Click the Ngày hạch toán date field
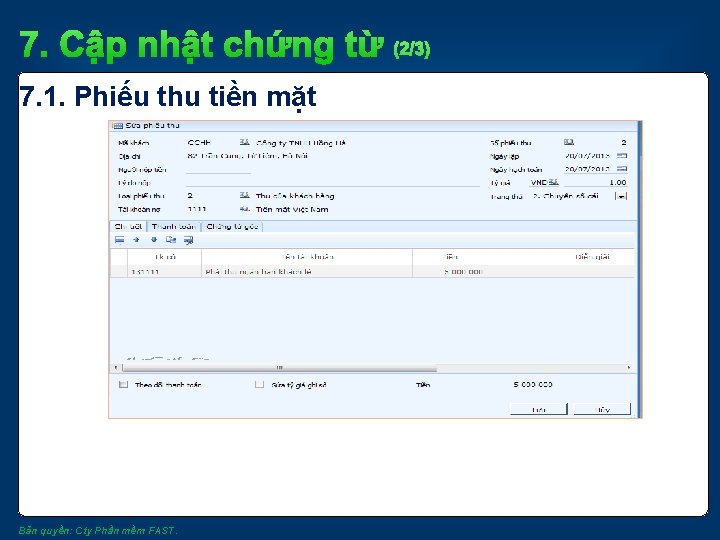720x540 pixels. 587,169
